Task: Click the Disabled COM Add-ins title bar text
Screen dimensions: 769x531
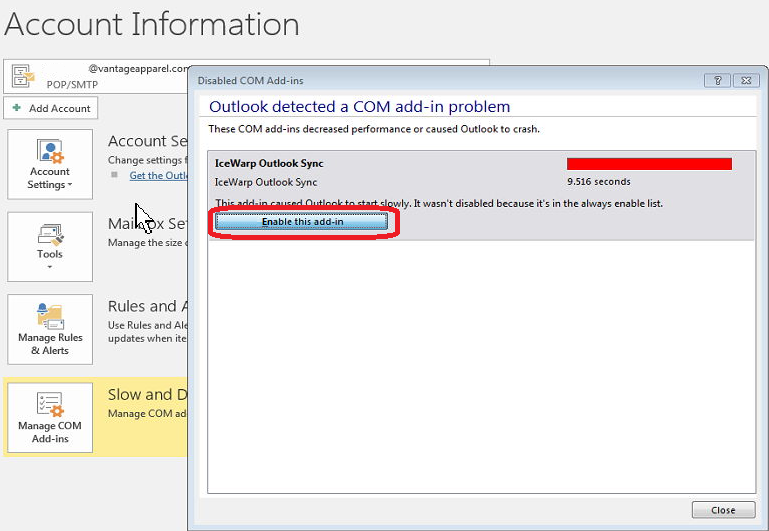Action: tap(250, 80)
